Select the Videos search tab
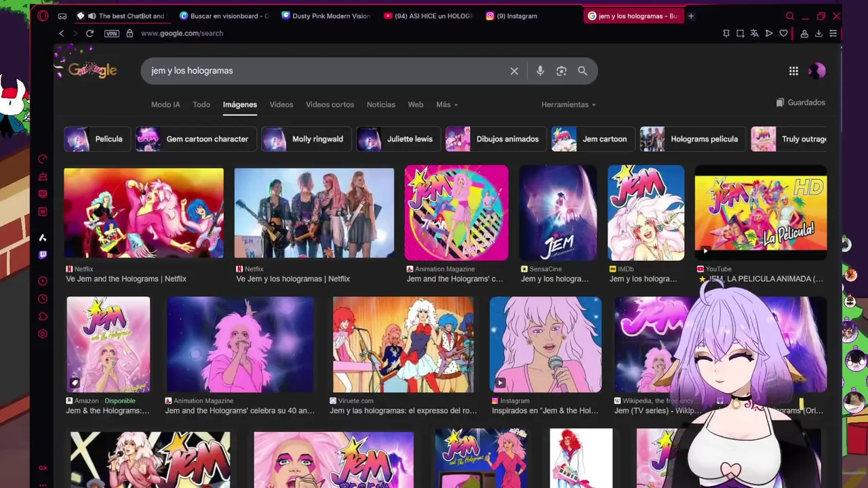This screenshot has width=868, height=488. 281,104
